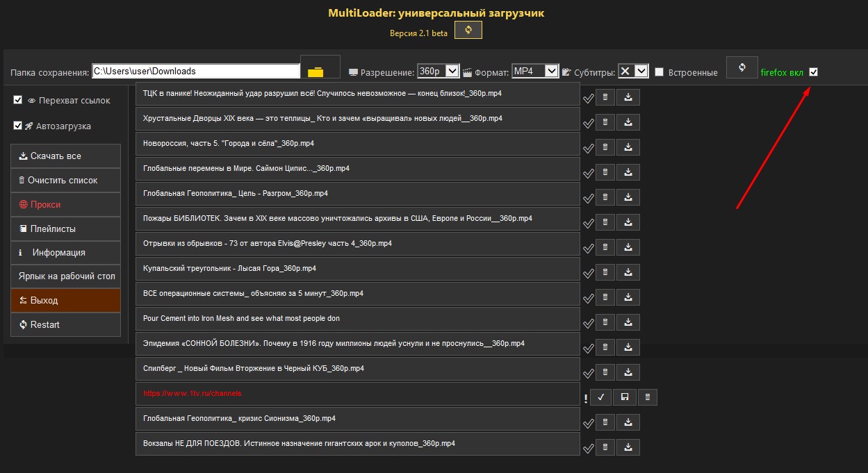This screenshot has width=868, height=473.
Task: Select 'Пожары БИБЛИОТЕК' row text
Action: (338, 218)
